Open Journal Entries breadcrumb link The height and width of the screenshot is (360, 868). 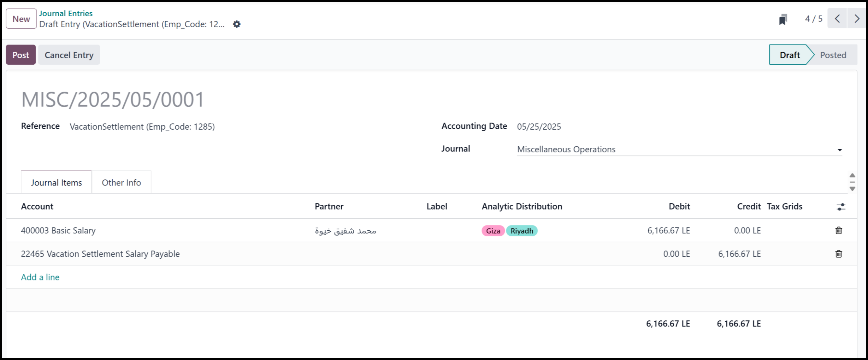66,13
